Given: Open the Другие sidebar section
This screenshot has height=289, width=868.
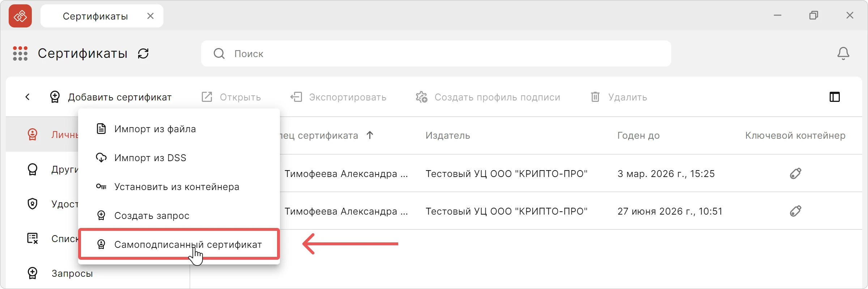Looking at the screenshot, I should (42, 169).
